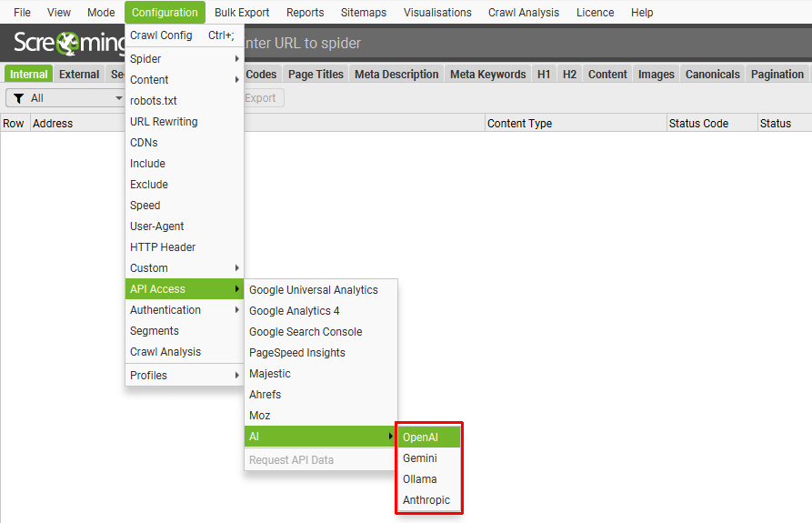The width and height of the screenshot is (812, 523).
Task: Switch to the Canonicals tab
Action: [713, 74]
